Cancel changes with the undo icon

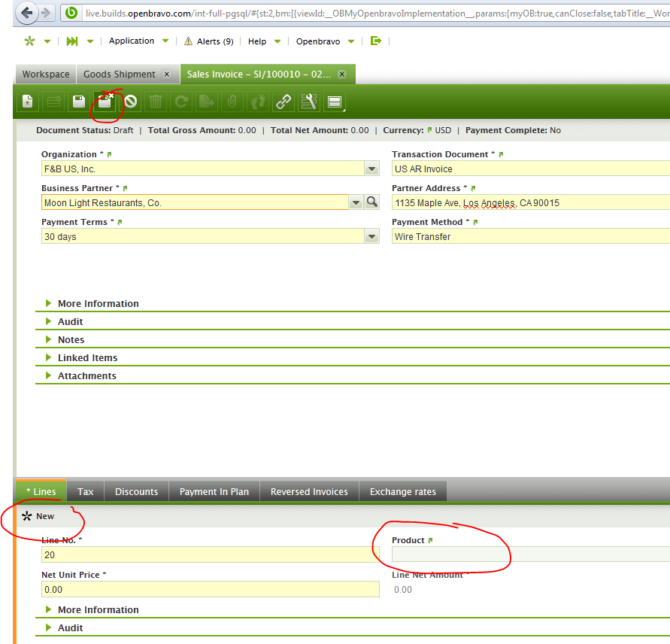[131, 102]
